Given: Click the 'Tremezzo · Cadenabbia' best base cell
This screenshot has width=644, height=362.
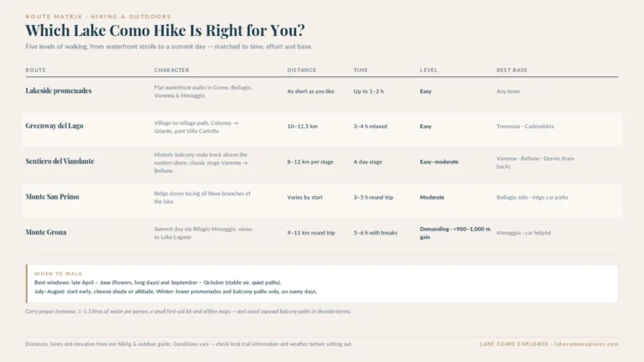Looking at the screenshot, I should 525,127.
